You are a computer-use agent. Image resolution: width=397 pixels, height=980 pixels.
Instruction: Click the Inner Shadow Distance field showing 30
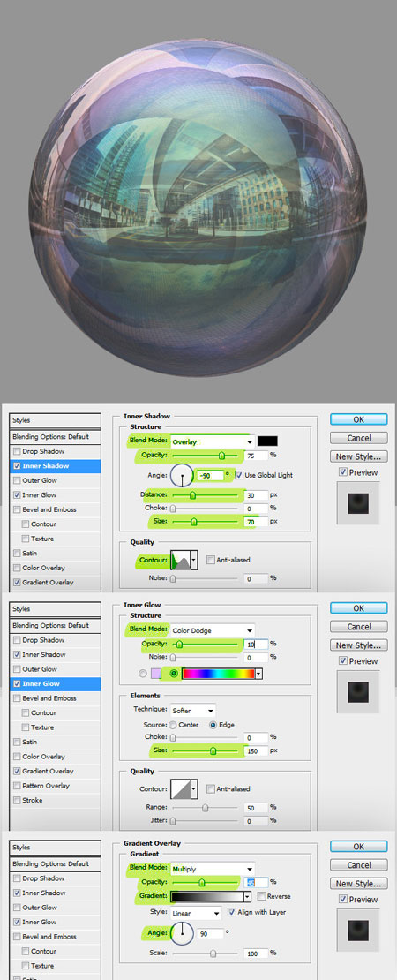tap(255, 495)
